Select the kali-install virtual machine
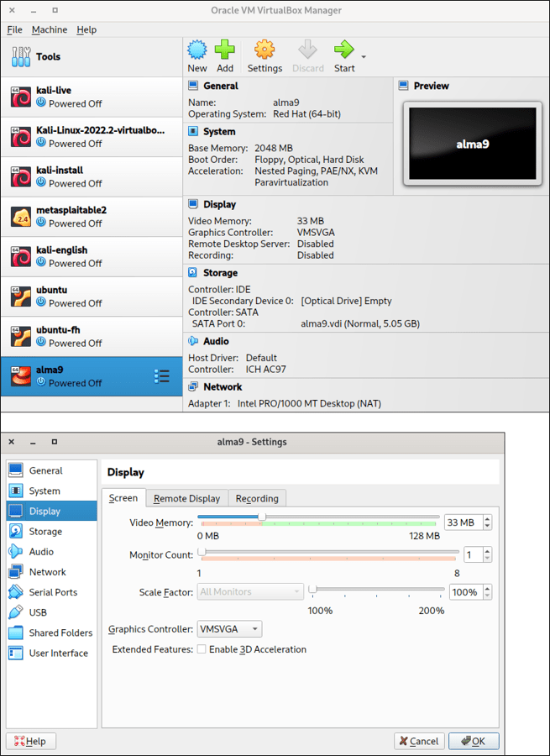This screenshot has height=756, width=550. 92,177
